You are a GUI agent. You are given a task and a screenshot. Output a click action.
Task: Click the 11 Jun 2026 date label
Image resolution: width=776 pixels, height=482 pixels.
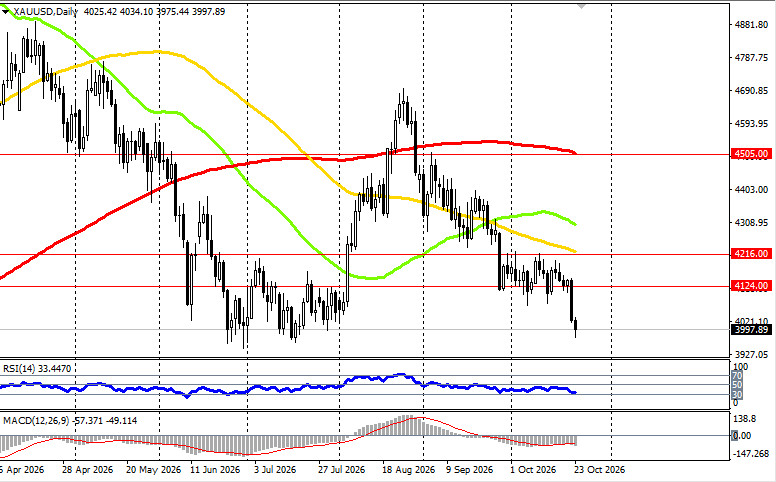coord(215,470)
